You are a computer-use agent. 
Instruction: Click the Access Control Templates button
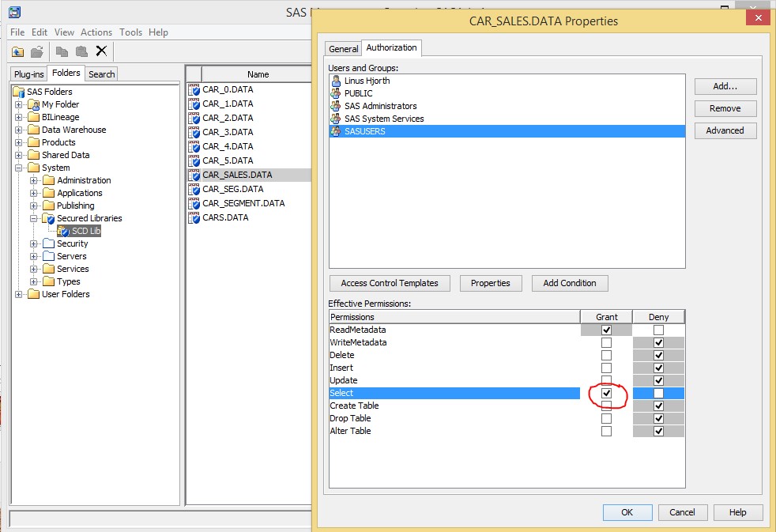click(390, 283)
